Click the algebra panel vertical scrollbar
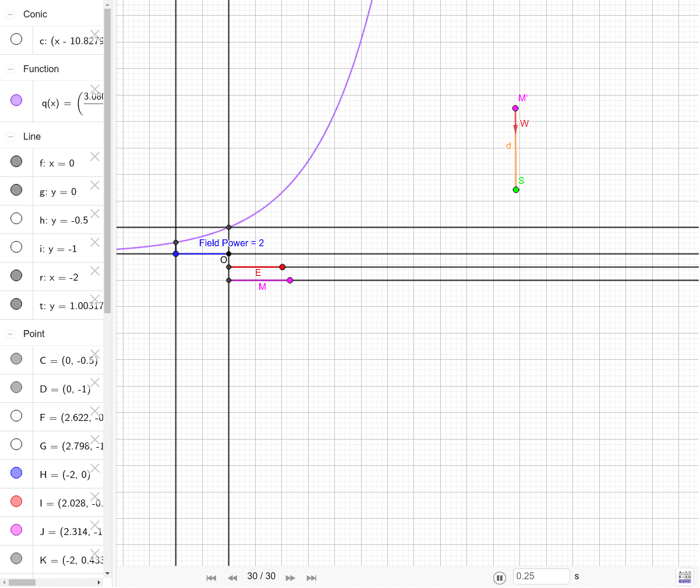Image resolution: width=700 pixels, height=588 pixels. click(107, 161)
